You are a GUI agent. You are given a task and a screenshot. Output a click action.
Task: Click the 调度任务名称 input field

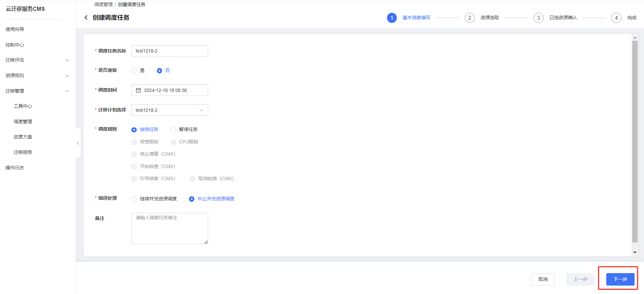[169, 51]
